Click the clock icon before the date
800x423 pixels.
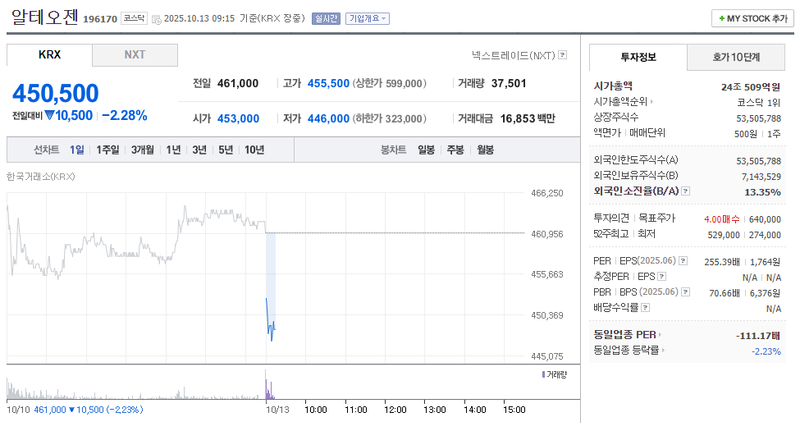[x=155, y=19]
